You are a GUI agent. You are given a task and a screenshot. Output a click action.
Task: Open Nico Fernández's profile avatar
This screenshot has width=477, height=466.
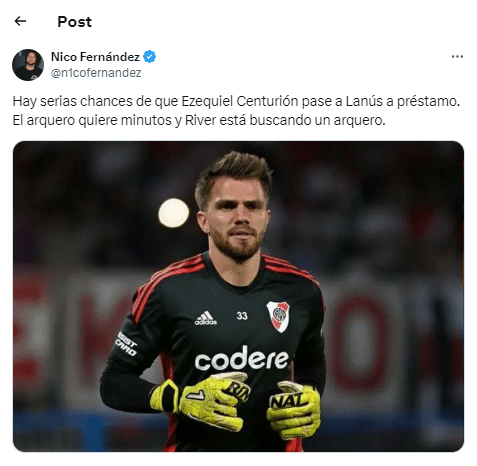(x=28, y=65)
